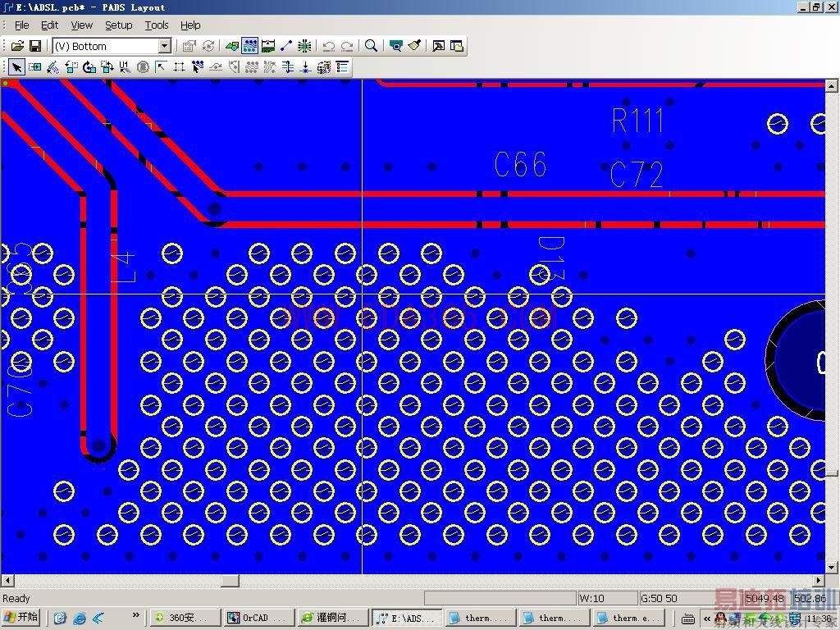This screenshot has height=630, width=840.
Task: Click the horizontal scrollbar thumb
Action: (230, 580)
